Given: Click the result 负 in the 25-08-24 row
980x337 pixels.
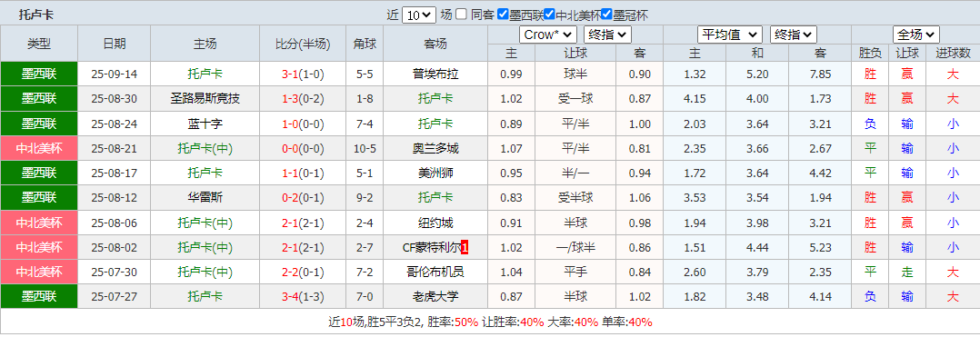Looking at the screenshot, I should point(870,124).
